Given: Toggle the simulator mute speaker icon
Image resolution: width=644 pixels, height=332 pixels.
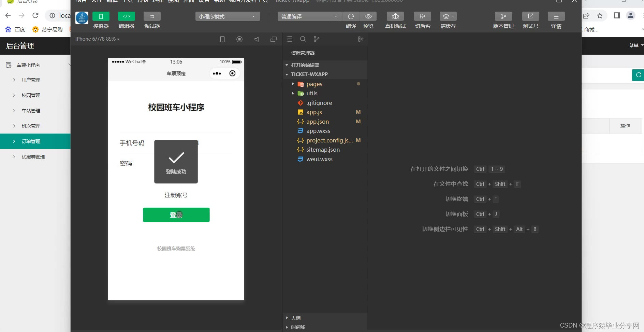Looking at the screenshot, I should point(257,39).
